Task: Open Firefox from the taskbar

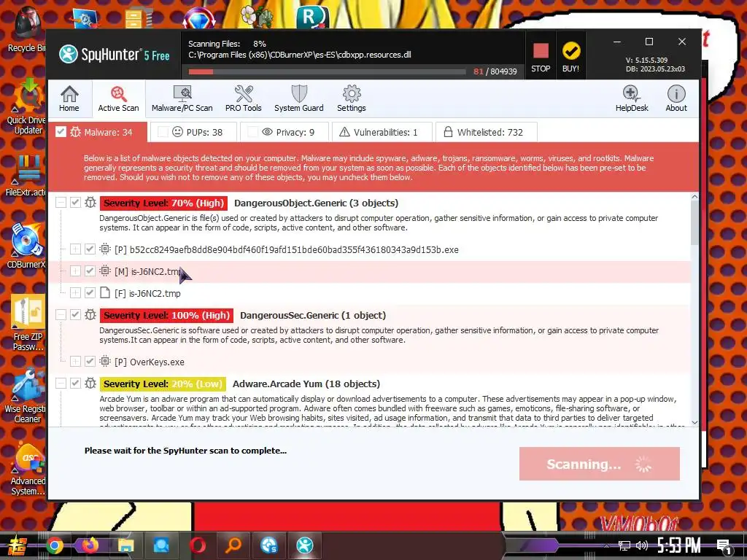Action: (90, 545)
